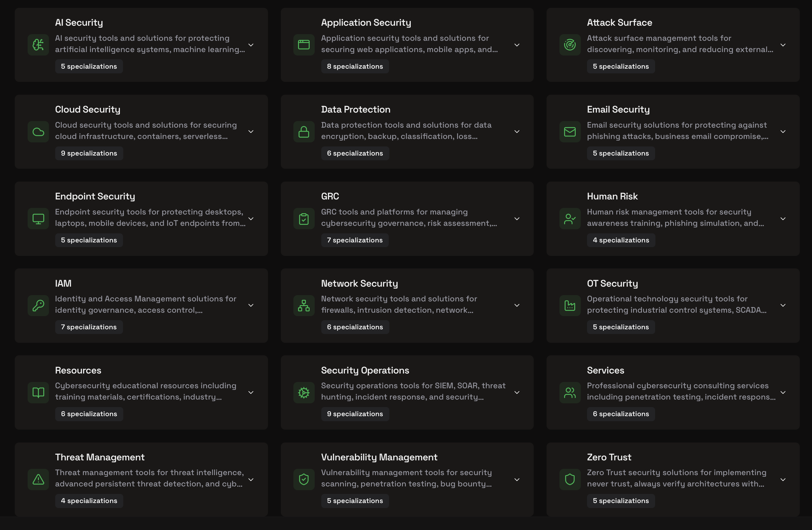Open the OT Security category
The width and height of the screenshot is (812, 530).
click(x=612, y=283)
